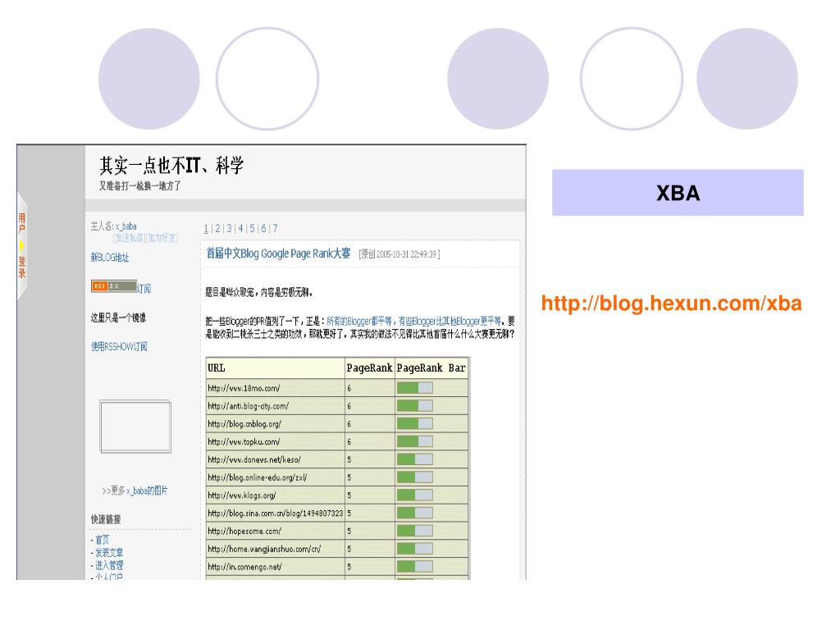
Task: Click the PageRank Bar column header
Action: [431, 368]
